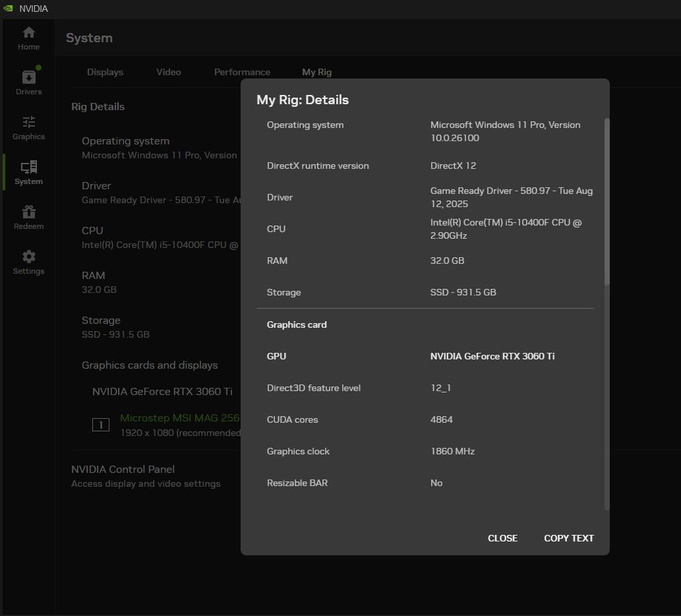This screenshot has width=681, height=616.
Task: Switch to the Displays tab
Action: [x=105, y=72]
